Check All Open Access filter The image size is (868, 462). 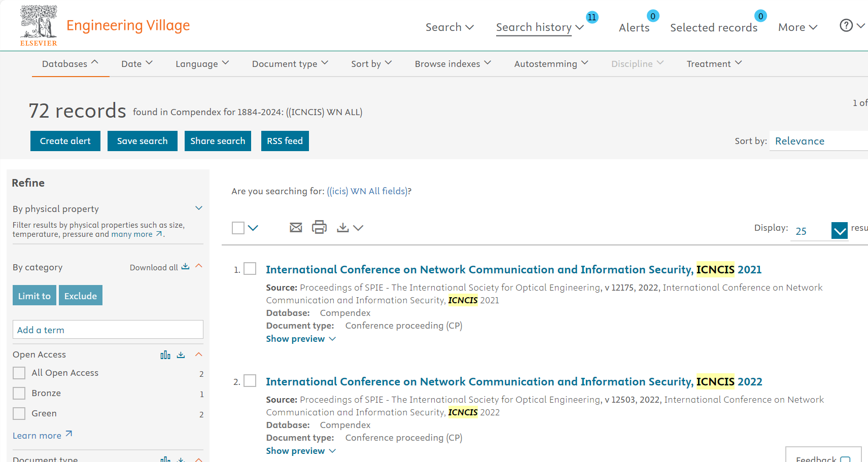point(19,373)
